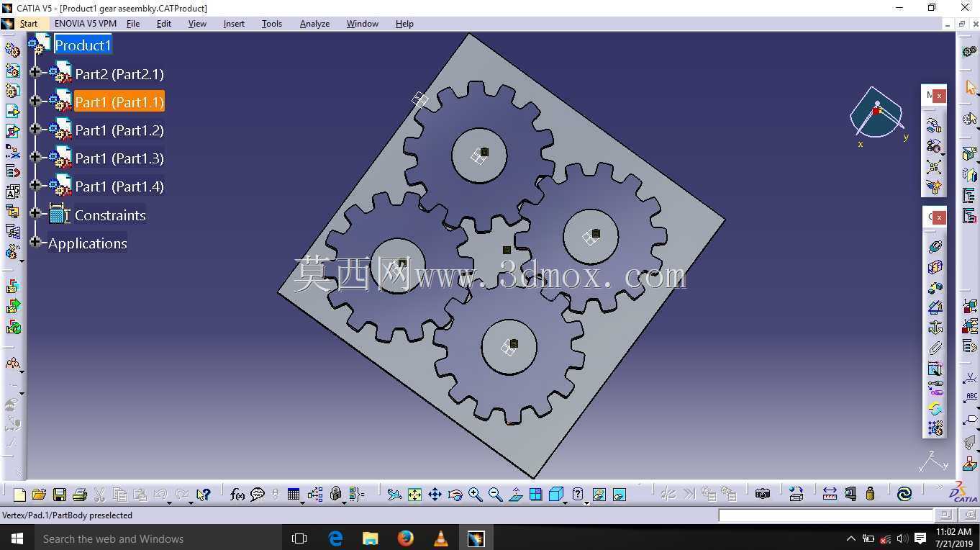The width and height of the screenshot is (980, 550).
Task: Open Windows Start button
Action: pyautogui.click(x=17, y=538)
